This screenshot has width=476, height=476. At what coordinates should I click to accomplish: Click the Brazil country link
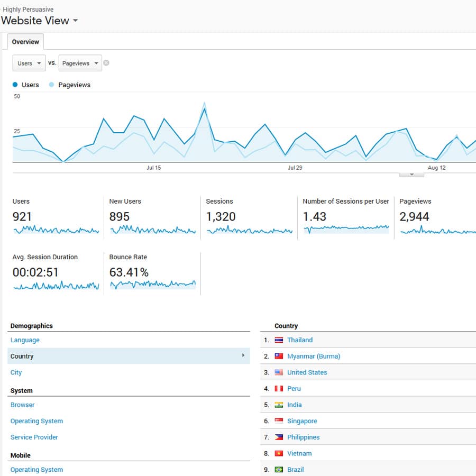click(295, 470)
